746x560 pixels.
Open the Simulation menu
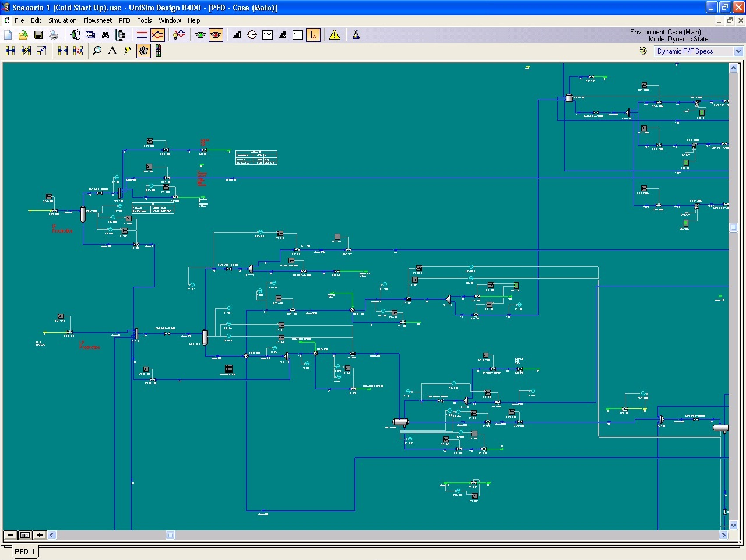pos(62,20)
